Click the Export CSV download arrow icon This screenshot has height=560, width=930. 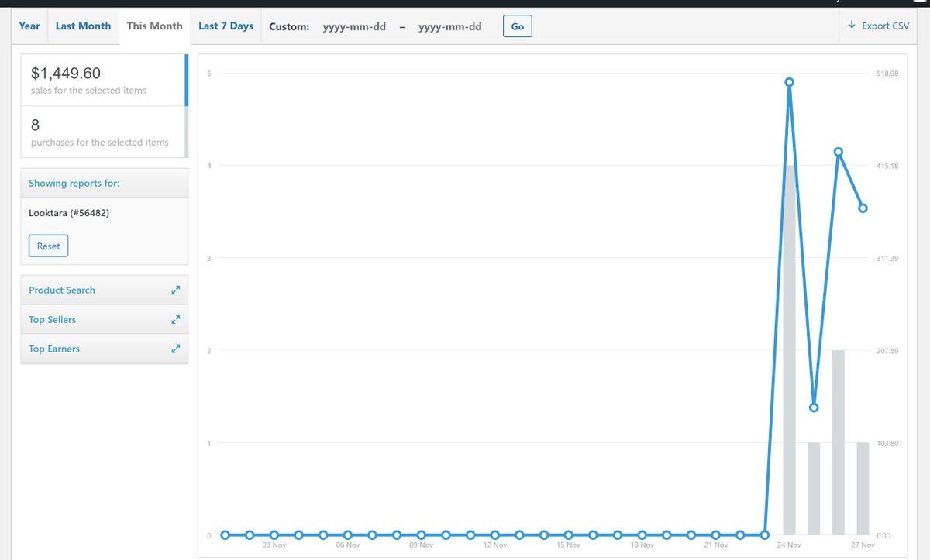(x=852, y=26)
